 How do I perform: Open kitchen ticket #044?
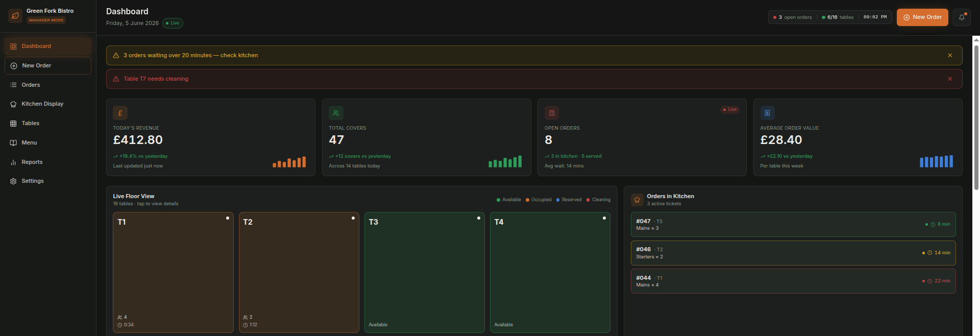(793, 281)
